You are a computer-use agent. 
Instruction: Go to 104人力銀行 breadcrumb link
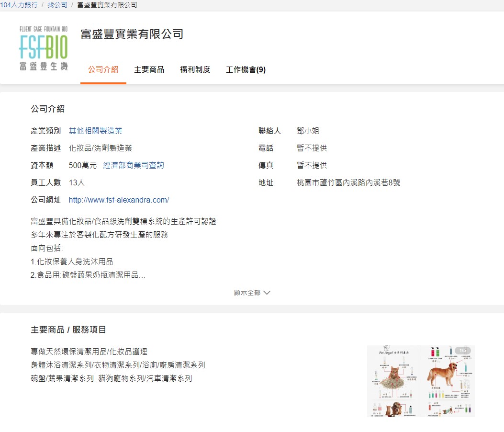pyautogui.click(x=19, y=5)
